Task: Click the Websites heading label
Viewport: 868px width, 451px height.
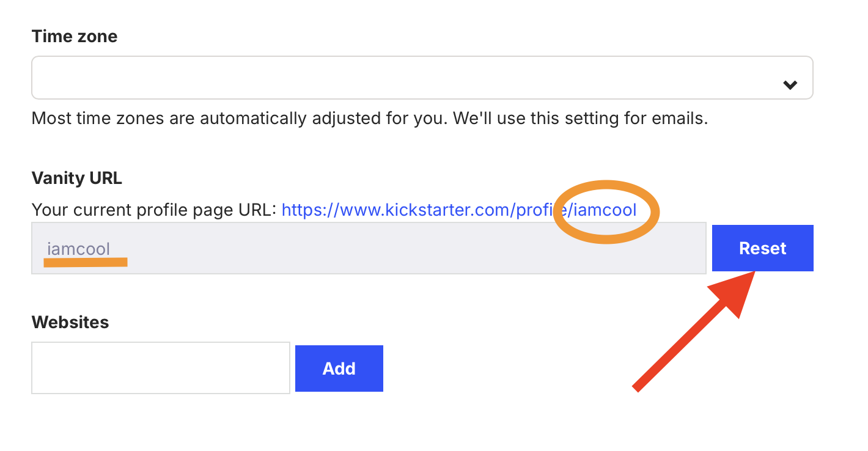Action: (70, 322)
